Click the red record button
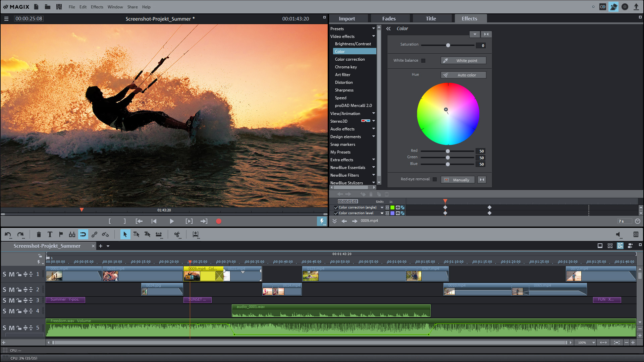The height and width of the screenshot is (362, 644). [x=219, y=221]
